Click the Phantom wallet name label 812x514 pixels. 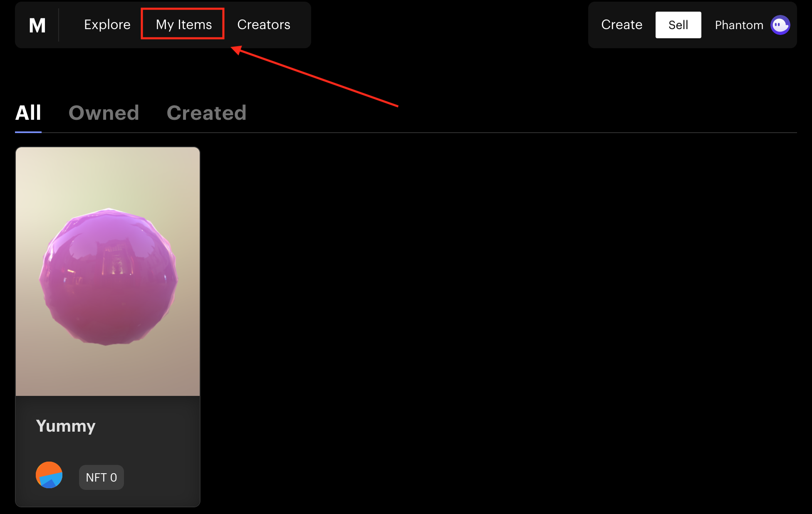[x=739, y=25]
